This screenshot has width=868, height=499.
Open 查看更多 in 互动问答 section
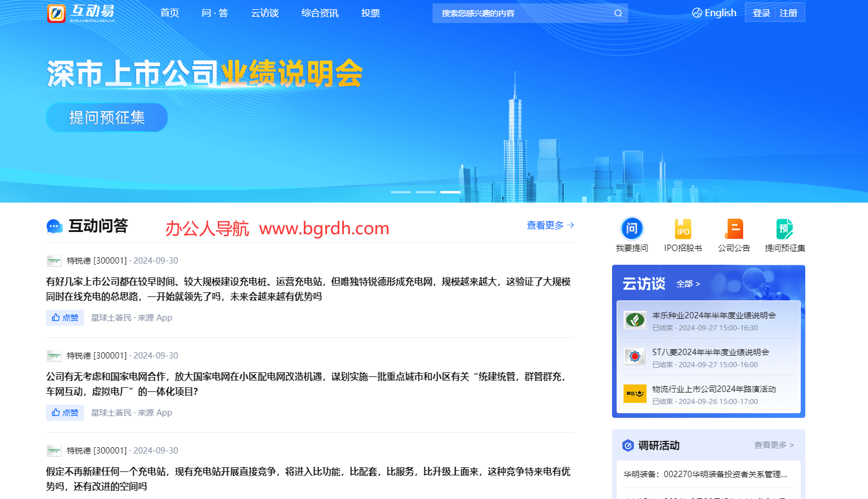click(550, 225)
